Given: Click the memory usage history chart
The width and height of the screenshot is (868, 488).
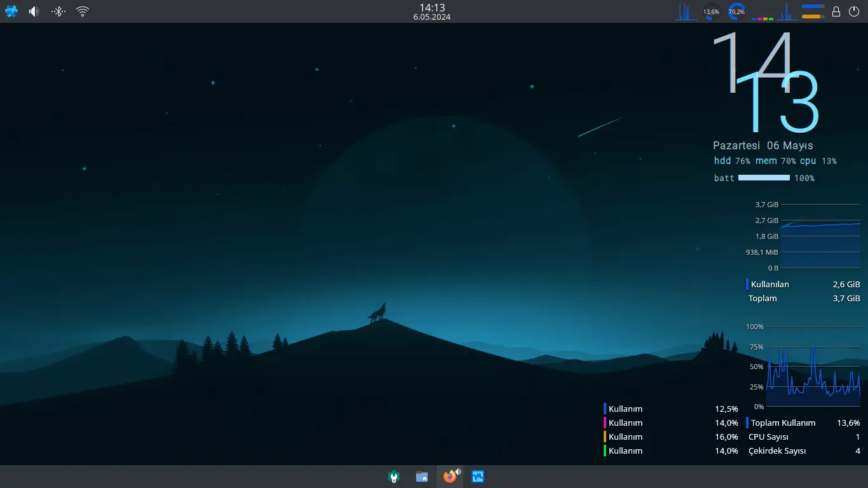Looking at the screenshot, I should pos(820,236).
